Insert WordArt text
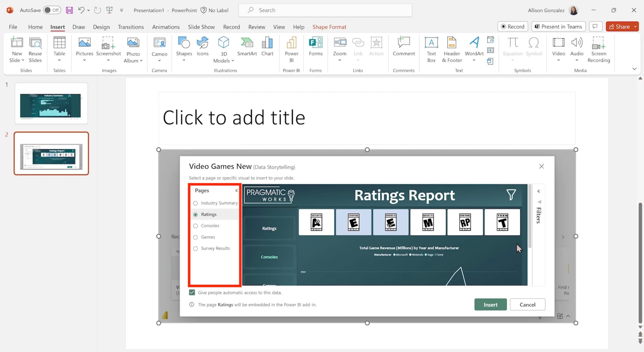The height and width of the screenshot is (352, 644). [474, 49]
